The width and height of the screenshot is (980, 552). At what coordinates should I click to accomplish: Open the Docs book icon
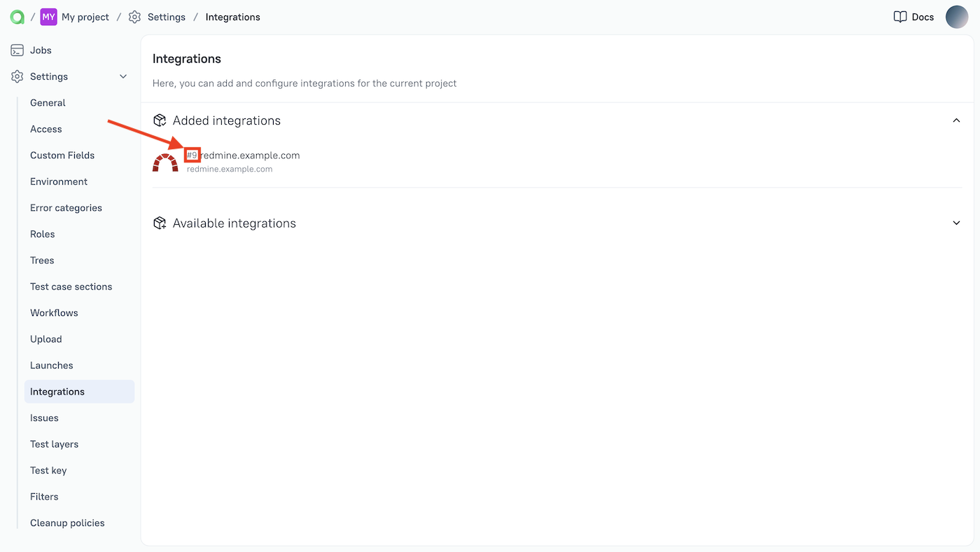click(x=900, y=16)
